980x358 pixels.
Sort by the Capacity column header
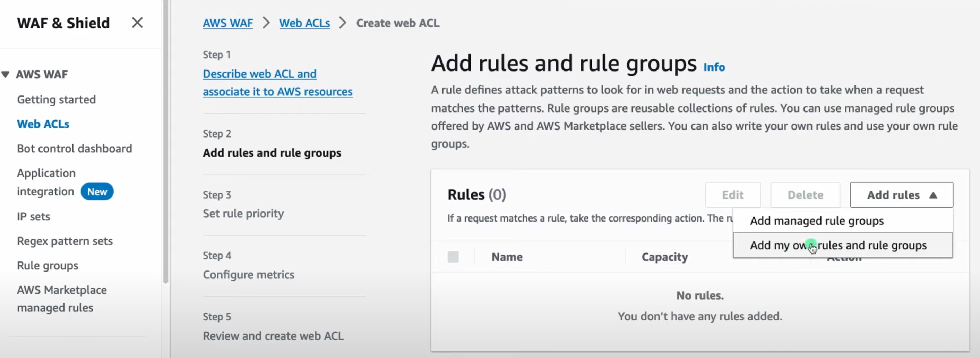[665, 257]
